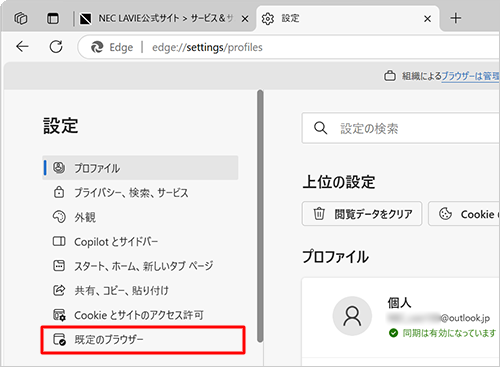This screenshot has height=367, width=500.
Task: Click the 上位の設定 heading
Action: tap(339, 182)
